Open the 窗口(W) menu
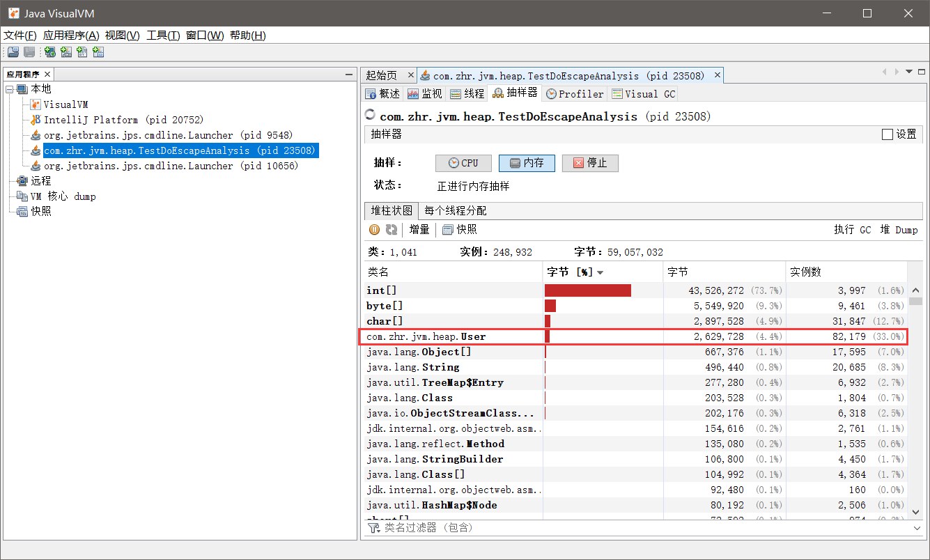 pos(205,36)
